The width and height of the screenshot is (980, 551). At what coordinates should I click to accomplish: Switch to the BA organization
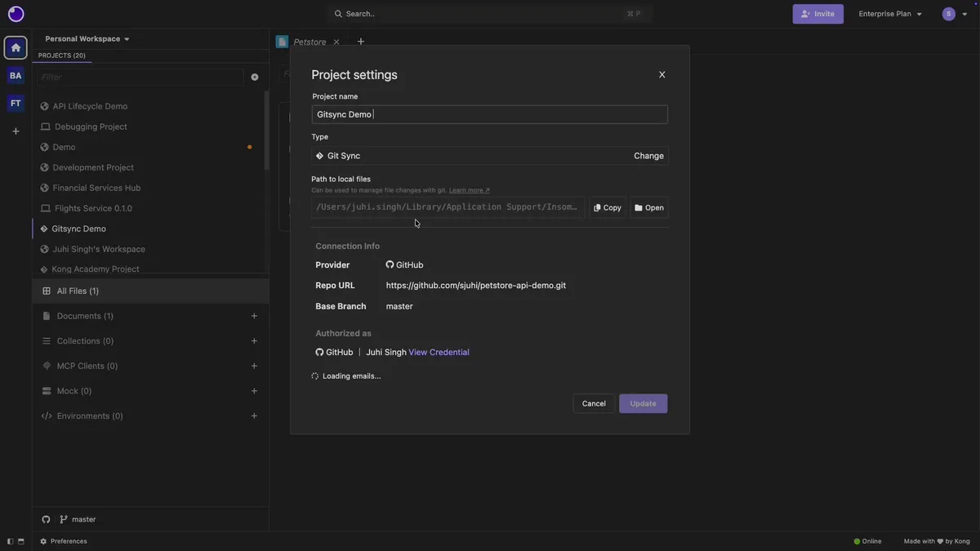(x=16, y=75)
